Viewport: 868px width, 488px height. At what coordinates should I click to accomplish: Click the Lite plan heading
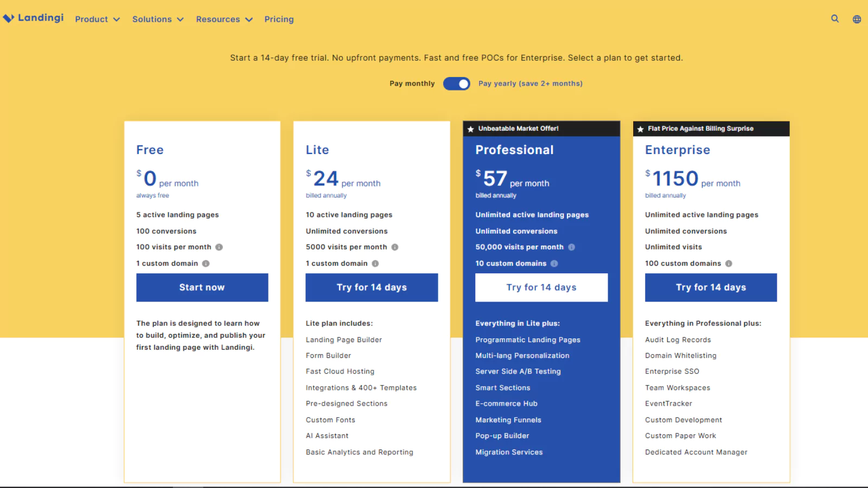317,150
